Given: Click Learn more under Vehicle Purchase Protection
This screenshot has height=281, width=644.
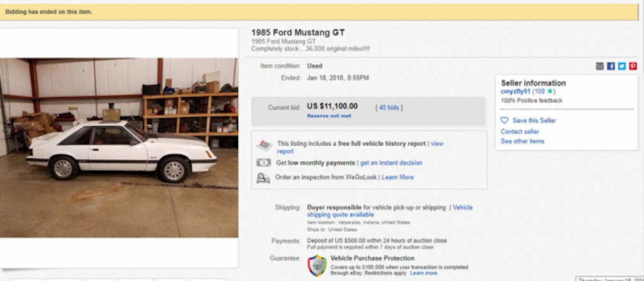Looking at the screenshot, I should (x=424, y=273).
